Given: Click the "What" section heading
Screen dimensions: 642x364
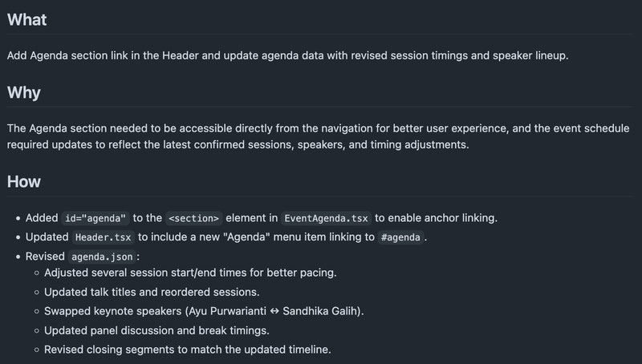Looking at the screenshot, I should 27,20.
